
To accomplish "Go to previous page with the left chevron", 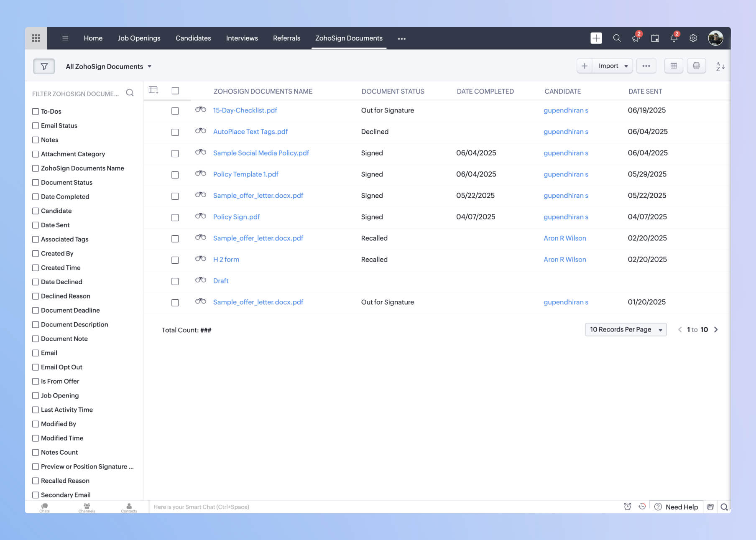I will [680, 329].
